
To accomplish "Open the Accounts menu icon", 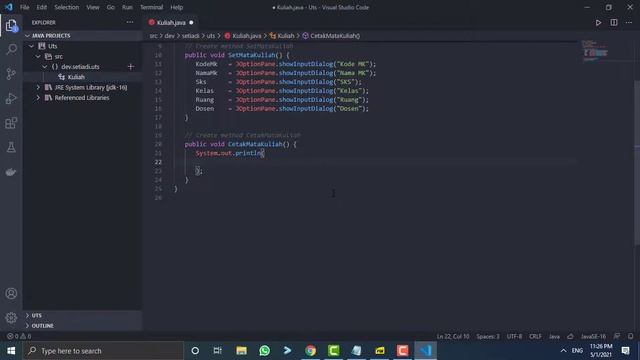I will click(x=11, y=293).
